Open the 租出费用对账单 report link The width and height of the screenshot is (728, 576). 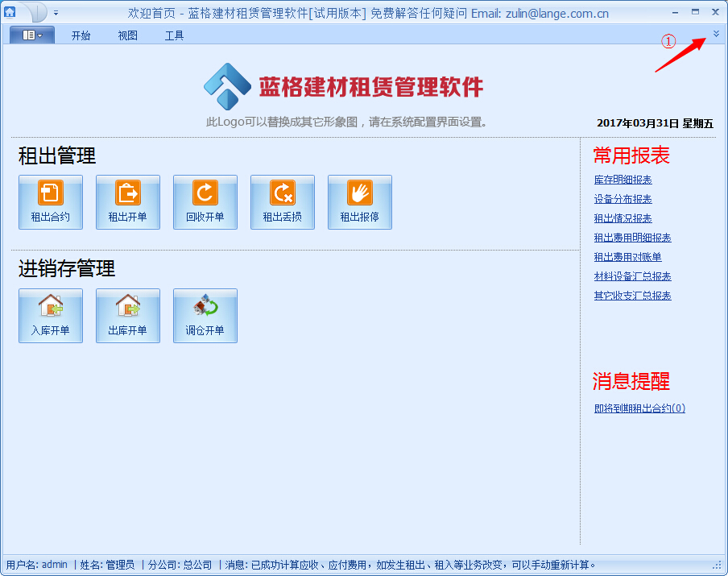pos(627,257)
